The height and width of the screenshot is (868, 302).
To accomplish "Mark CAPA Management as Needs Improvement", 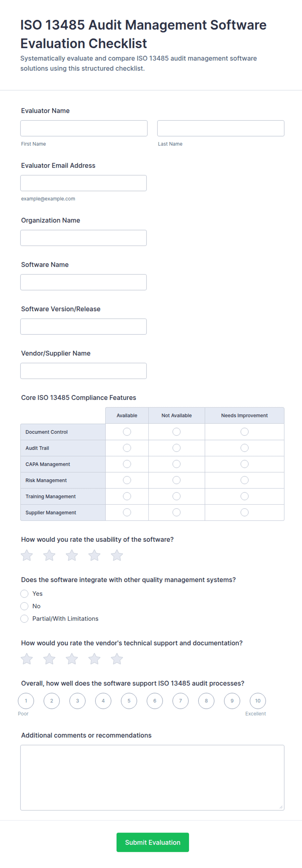I will pyautogui.click(x=245, y=464).
